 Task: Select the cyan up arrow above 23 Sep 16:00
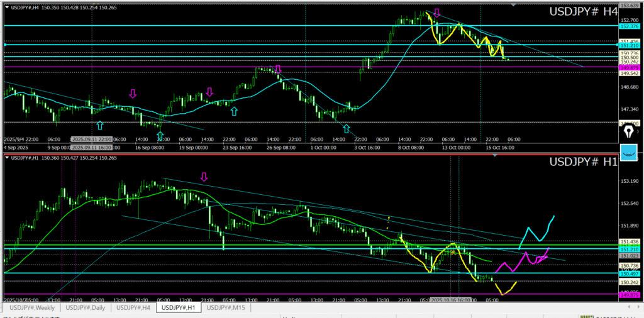(x=234, y=111)
